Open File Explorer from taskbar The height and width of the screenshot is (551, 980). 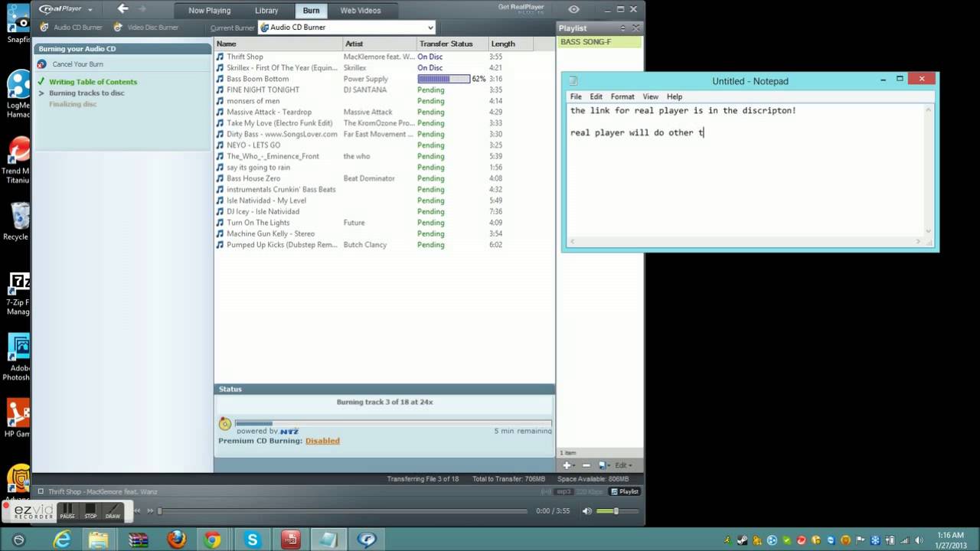click(99, 540)
